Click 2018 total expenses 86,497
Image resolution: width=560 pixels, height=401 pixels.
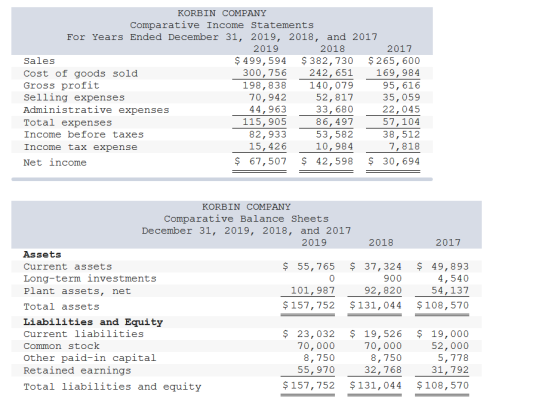click(x=335, y=122)
